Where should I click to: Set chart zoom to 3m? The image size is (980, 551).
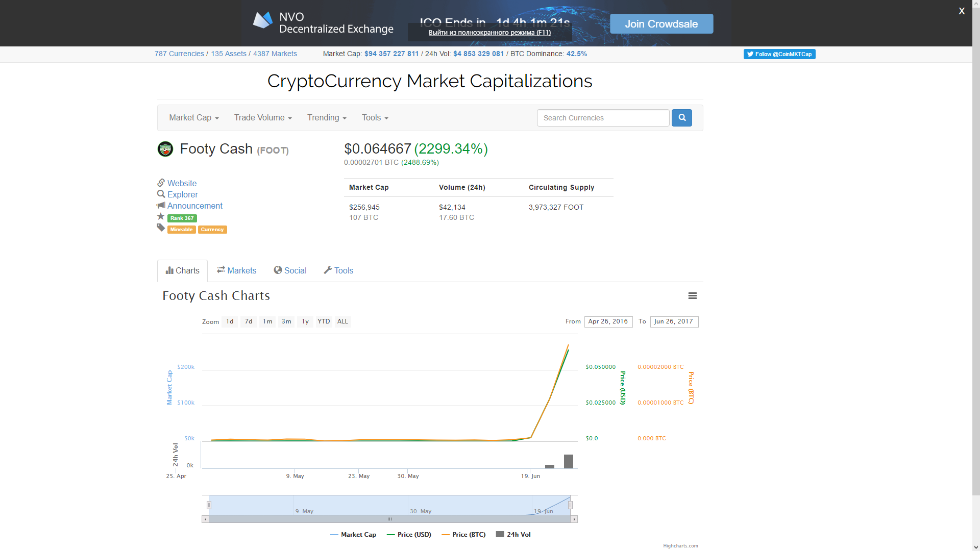pos(286,321)
